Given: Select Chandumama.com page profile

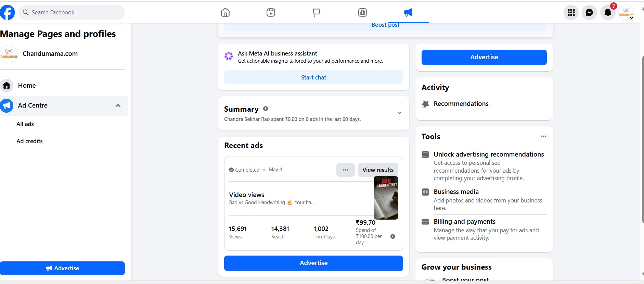Looking at the screenshot, I should 50,54.
